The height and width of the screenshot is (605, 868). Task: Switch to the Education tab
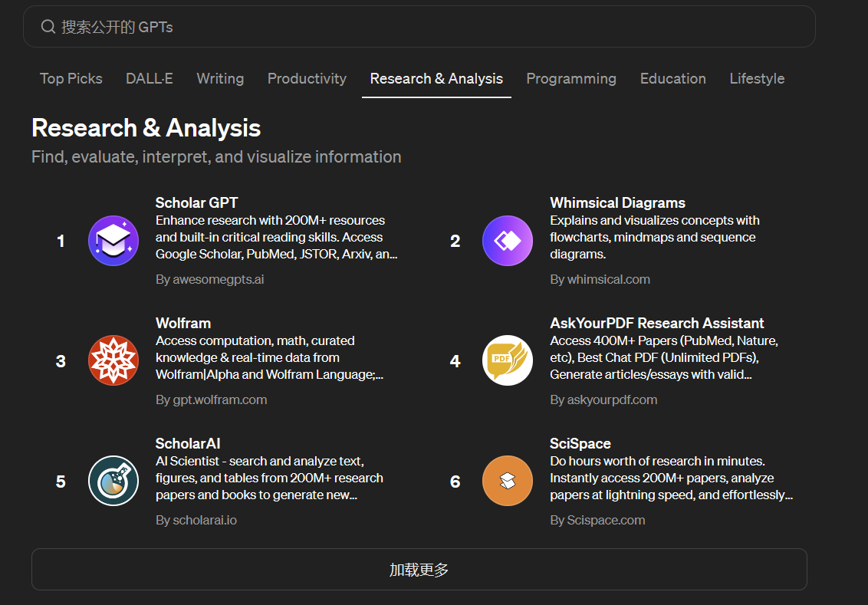click(673, 79)
